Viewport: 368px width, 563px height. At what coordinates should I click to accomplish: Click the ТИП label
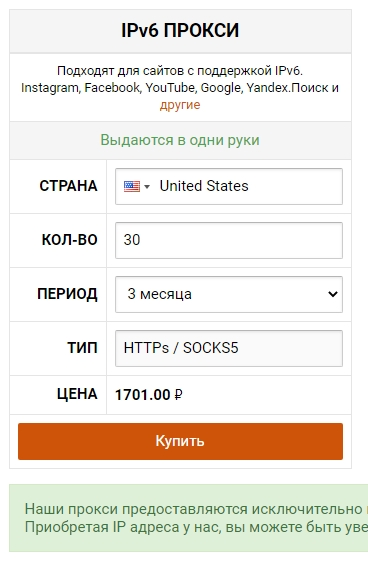(83, 348)
